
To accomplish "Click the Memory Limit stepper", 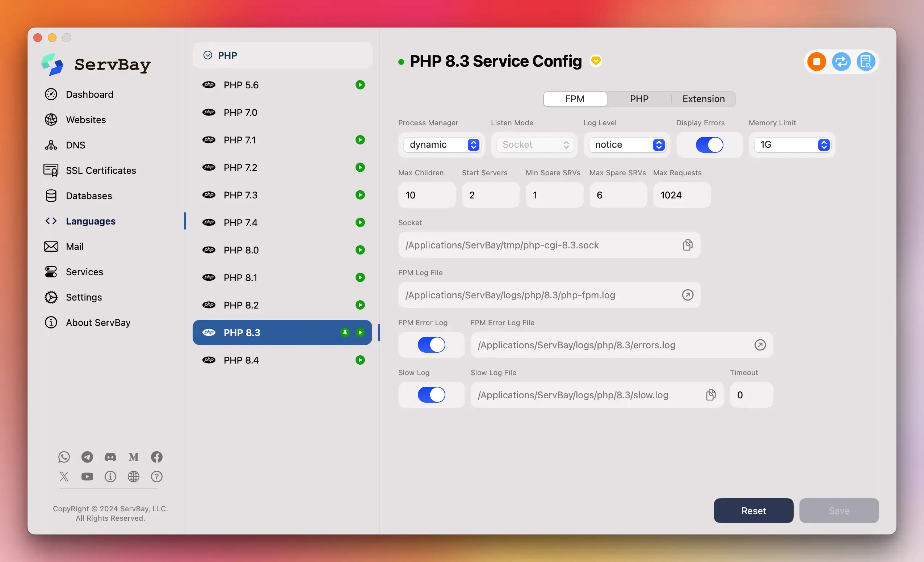I will [x=824, y=144].
